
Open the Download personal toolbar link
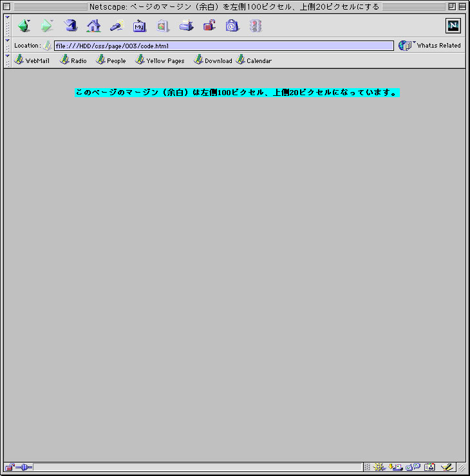click(213, 60)
